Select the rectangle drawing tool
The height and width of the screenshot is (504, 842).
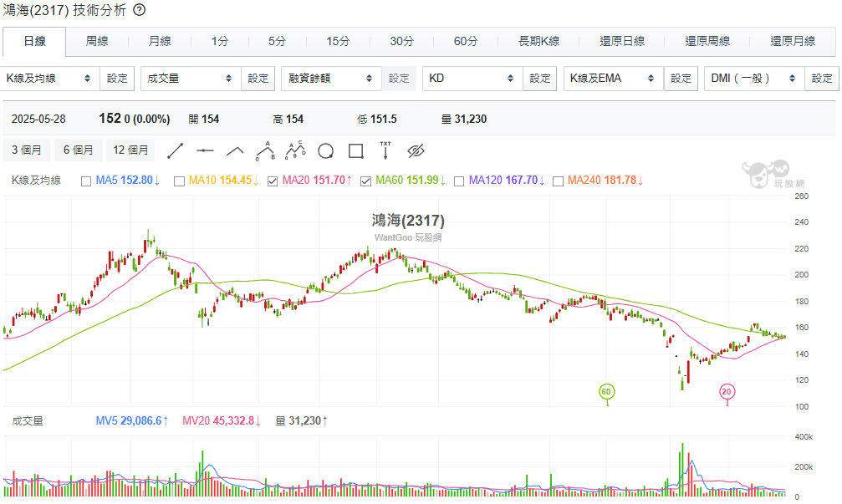[x=355, y=150]
